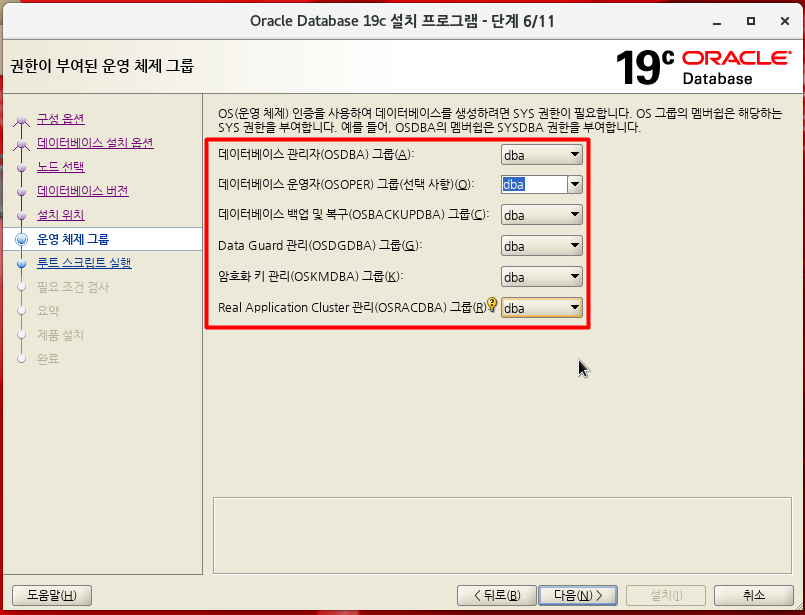Viewport: 805px width, 615px height.
Task: Click the 데이터베이스 관리자(OSDBA) 그룹 label
Action: [x=316, y=154]
